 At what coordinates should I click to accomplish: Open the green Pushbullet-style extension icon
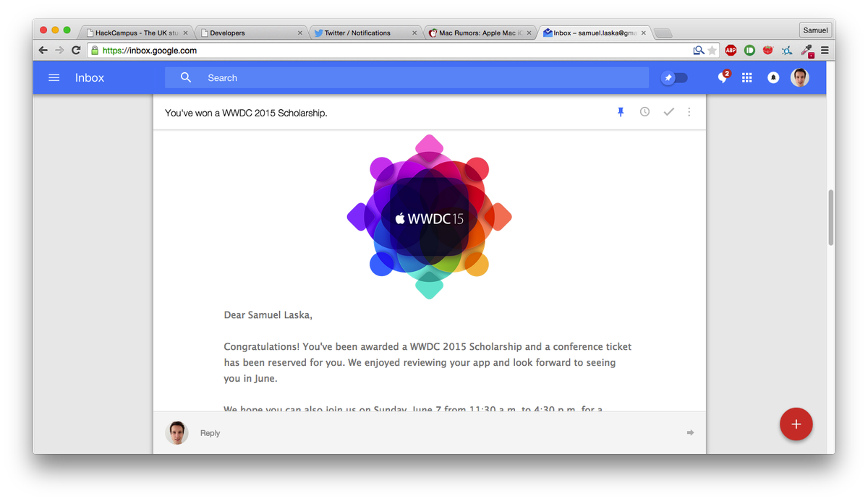[x=749, y=51]
